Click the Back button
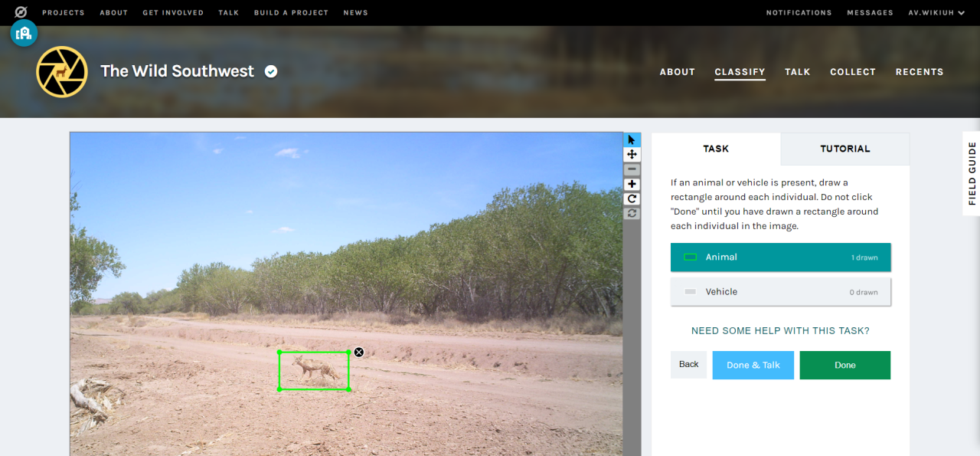Image resolution: width=980 pixels, height=456 pixels. click(x=688, y=365)
